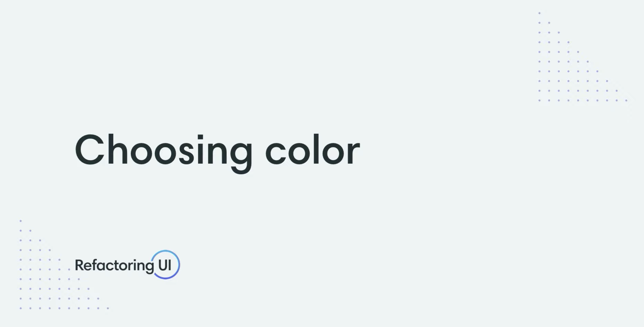The width and height of the screenshot is (644, 327).
Task: Click the topmost dot of the bottom-left pattern
Action: [x=21, y=221]
